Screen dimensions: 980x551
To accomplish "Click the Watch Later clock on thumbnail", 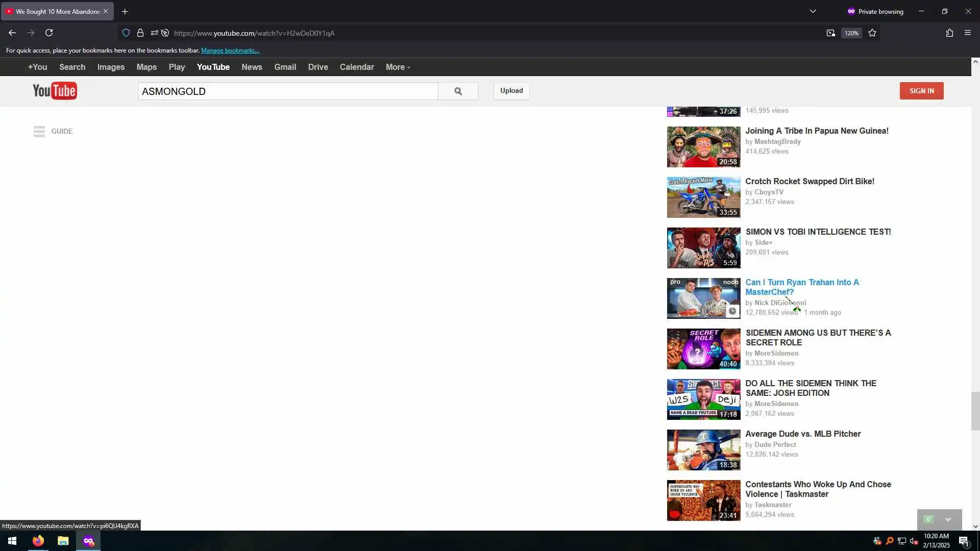I will click(732, 311).
